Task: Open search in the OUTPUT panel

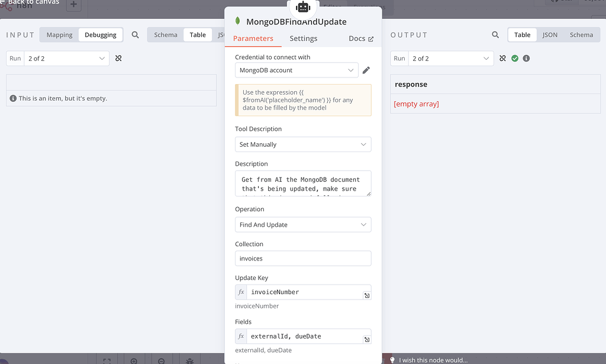Action: (495, 35)
